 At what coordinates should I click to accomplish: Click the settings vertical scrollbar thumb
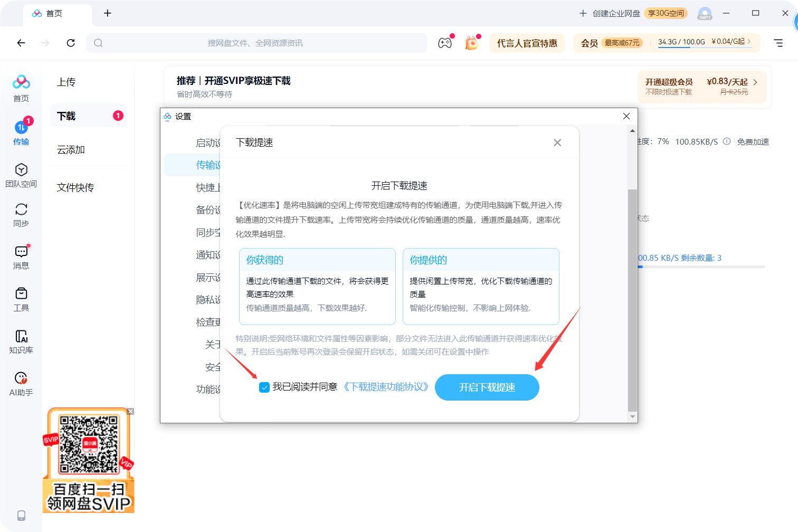point(632,300)
